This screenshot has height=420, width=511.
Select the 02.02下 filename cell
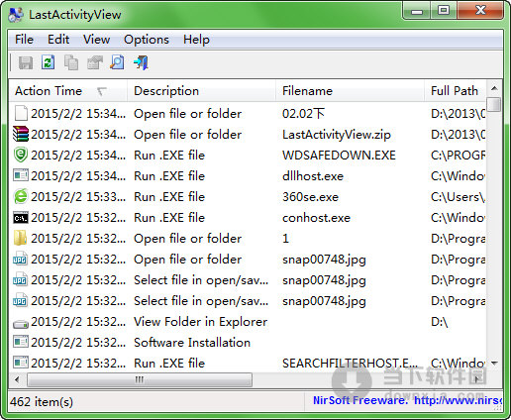(x=303, y=114)
